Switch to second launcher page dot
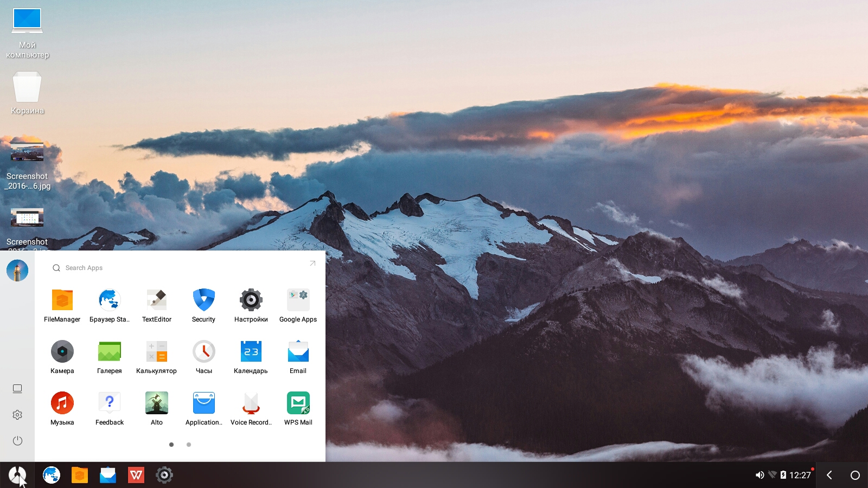The width and height of the screenshot is (868, 488). [x=189, y=445]
